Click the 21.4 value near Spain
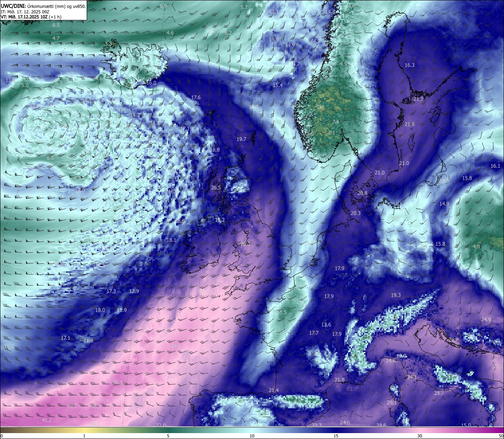Screen dimensions: 504x439 [x=274, y=390]
